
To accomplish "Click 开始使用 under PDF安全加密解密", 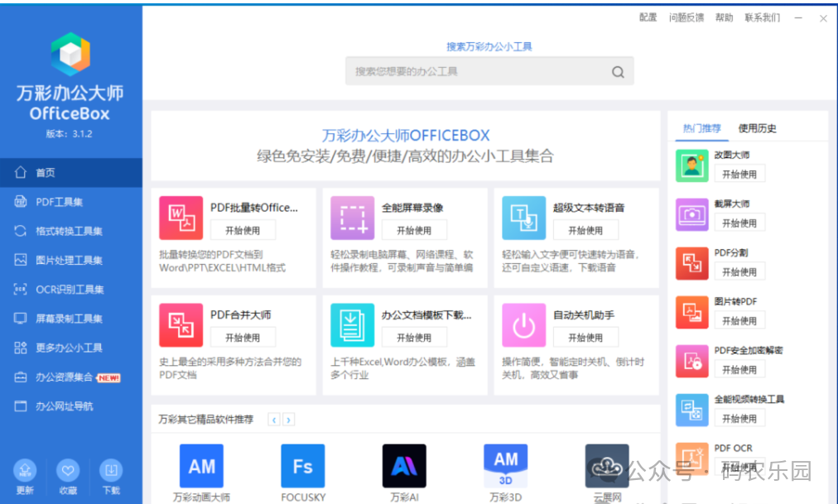I will (x=739, y=369).
